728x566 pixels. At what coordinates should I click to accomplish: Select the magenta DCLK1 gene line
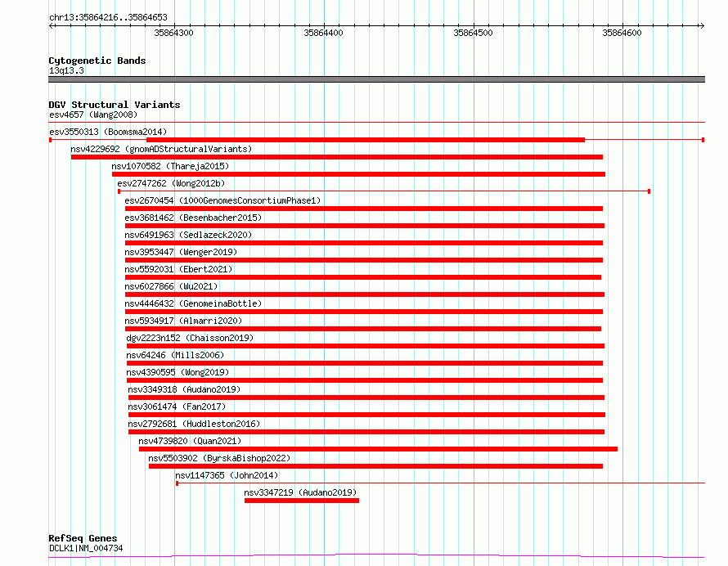[376, 556]
